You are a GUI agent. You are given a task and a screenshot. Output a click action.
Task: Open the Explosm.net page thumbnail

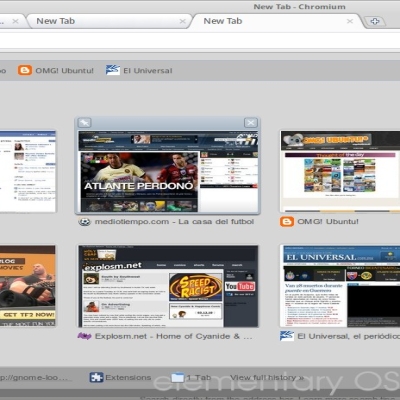click(x=168, y=286)
